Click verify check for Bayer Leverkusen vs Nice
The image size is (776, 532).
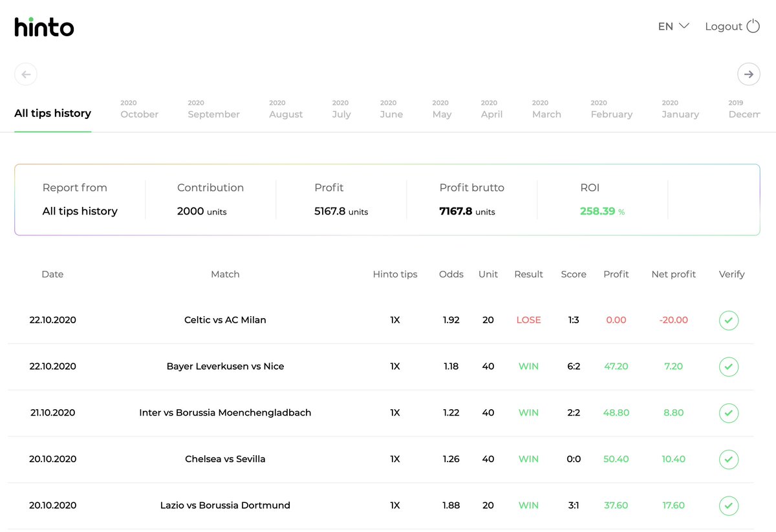pos(729,367)
